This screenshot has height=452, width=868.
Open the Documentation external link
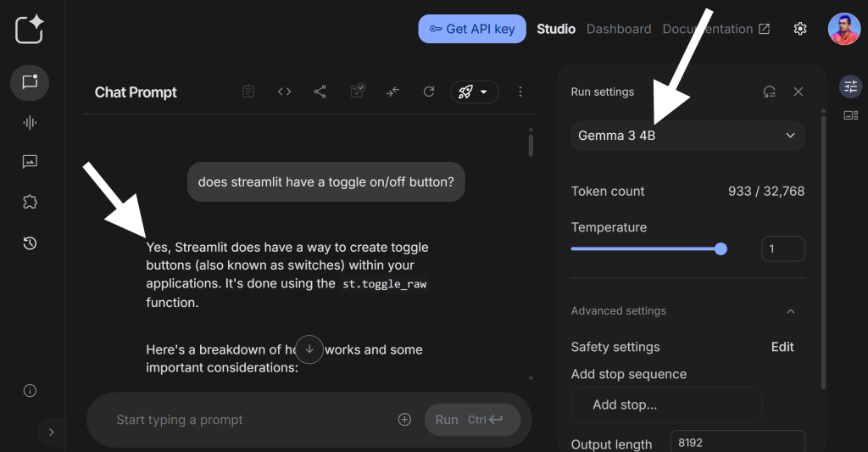coord(716,29)
